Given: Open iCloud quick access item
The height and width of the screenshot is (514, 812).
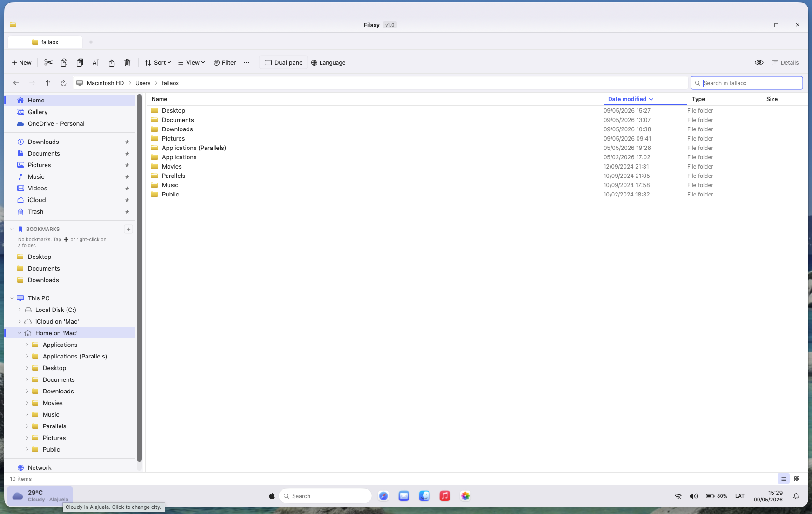Looking at the screenshot, I should [71, 200].
